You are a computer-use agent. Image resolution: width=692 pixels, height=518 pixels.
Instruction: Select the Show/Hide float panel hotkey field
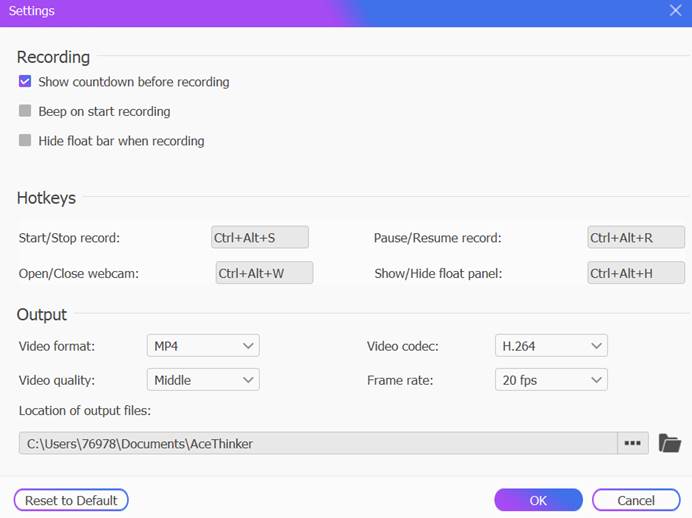pos(636,273)
